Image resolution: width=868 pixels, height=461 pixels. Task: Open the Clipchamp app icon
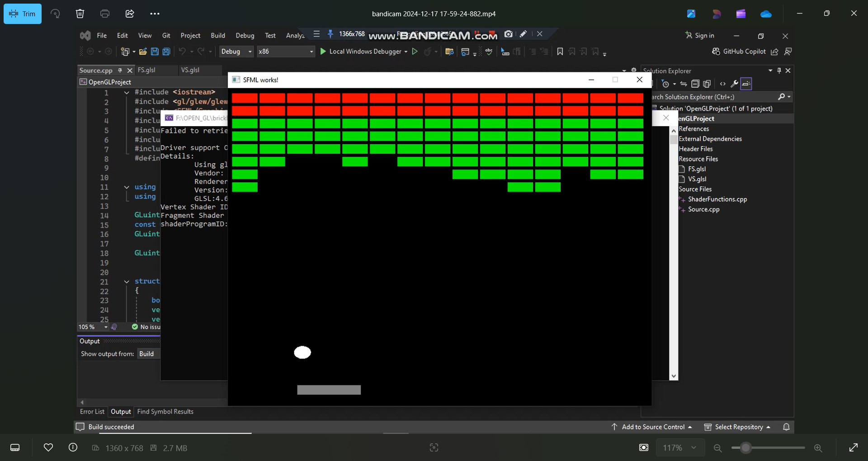(741, 14)
